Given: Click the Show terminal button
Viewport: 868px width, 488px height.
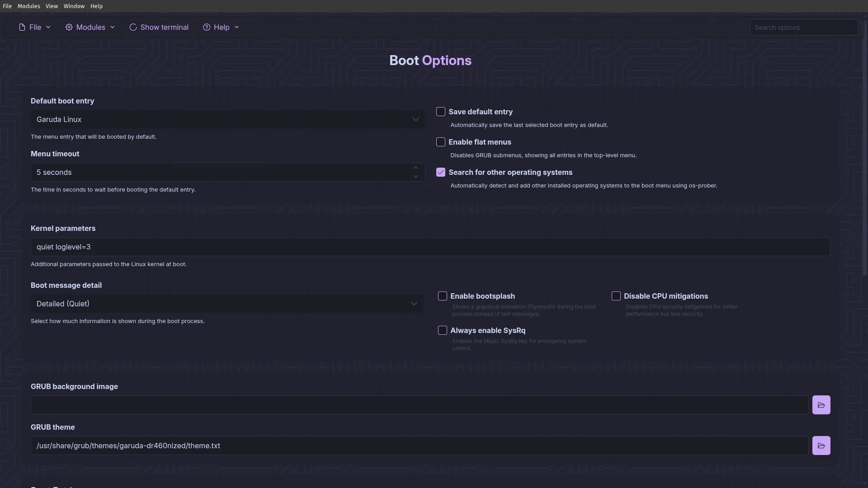Looking at the screenshot, I should (x=159, y=27).
